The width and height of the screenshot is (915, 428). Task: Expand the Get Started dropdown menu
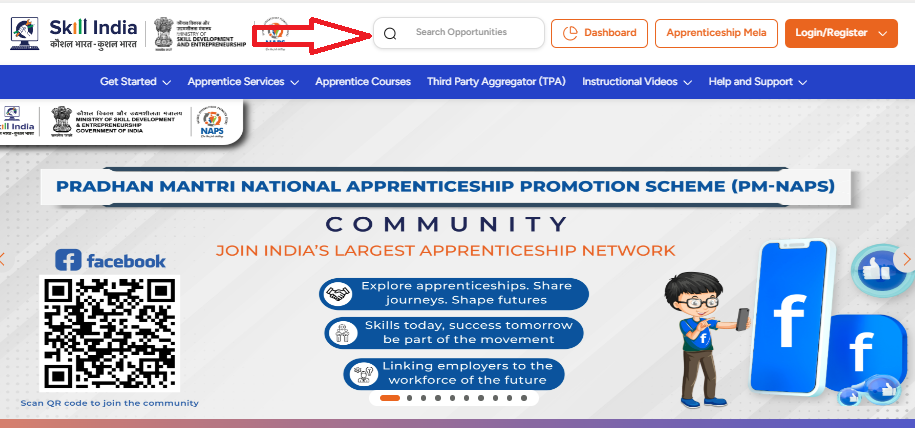(x=135, y=82)
